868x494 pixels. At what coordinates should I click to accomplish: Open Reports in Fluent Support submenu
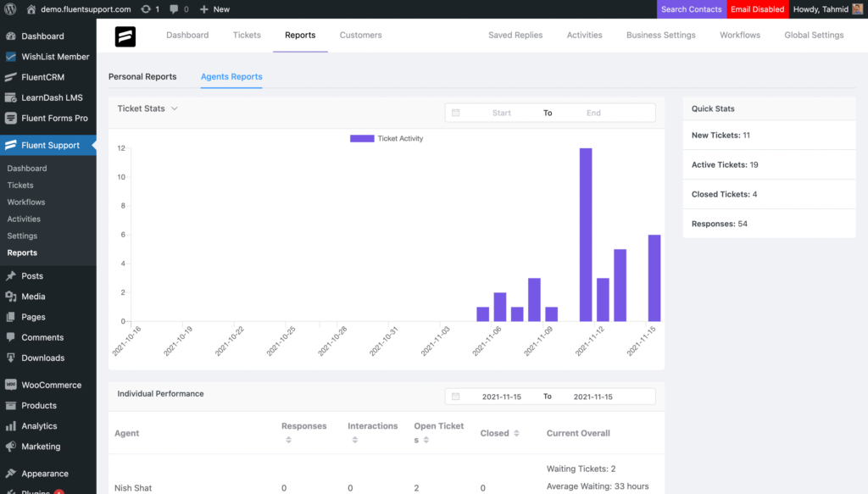click(x=22, y=253)
